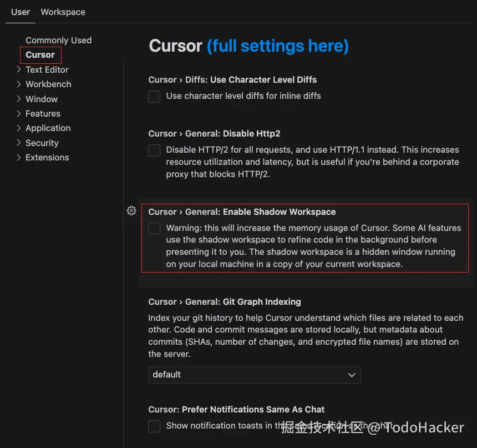Open gear menu for Enable Shadow Workspace
The width and height of the screenshot is (477, 448).
coord(131,211)
